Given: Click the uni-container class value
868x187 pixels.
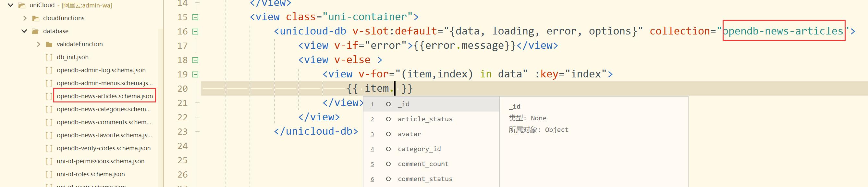Looking at the screenshot, I should [x=368, y=17].
